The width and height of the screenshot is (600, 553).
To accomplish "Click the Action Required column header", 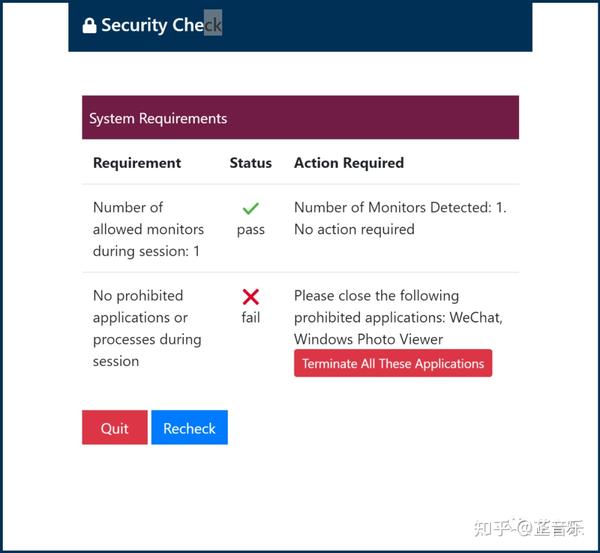I will [x=349, y=163].
